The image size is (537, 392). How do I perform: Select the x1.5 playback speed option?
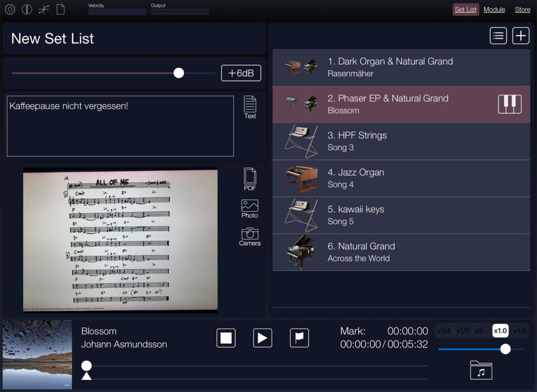point(520,331)
